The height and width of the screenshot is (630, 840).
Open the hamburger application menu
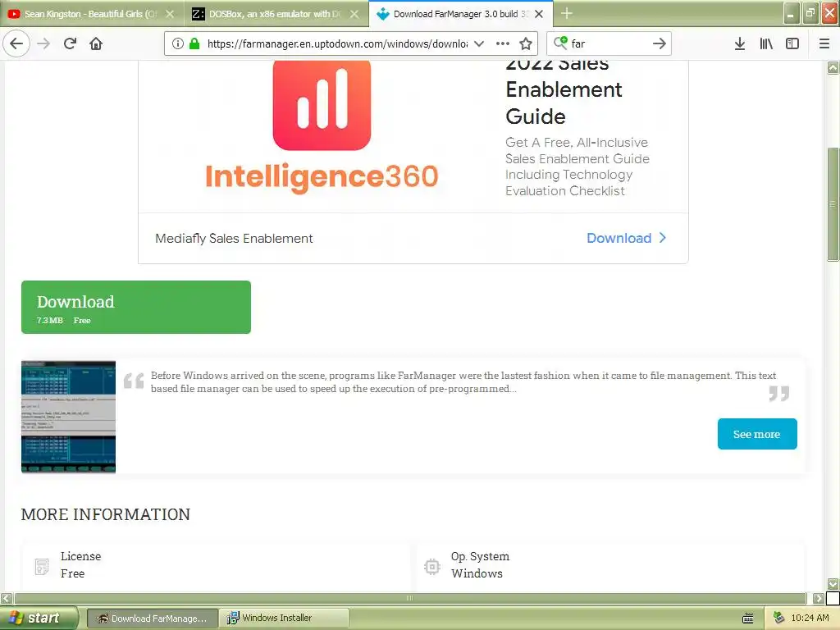[824, 43]
